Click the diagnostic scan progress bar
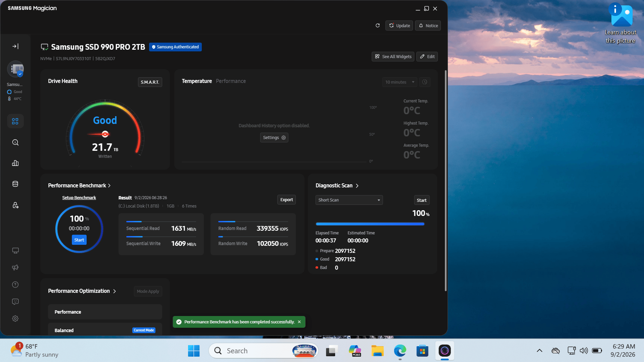This screenshot has width=644, height=362. coord(370,224)
